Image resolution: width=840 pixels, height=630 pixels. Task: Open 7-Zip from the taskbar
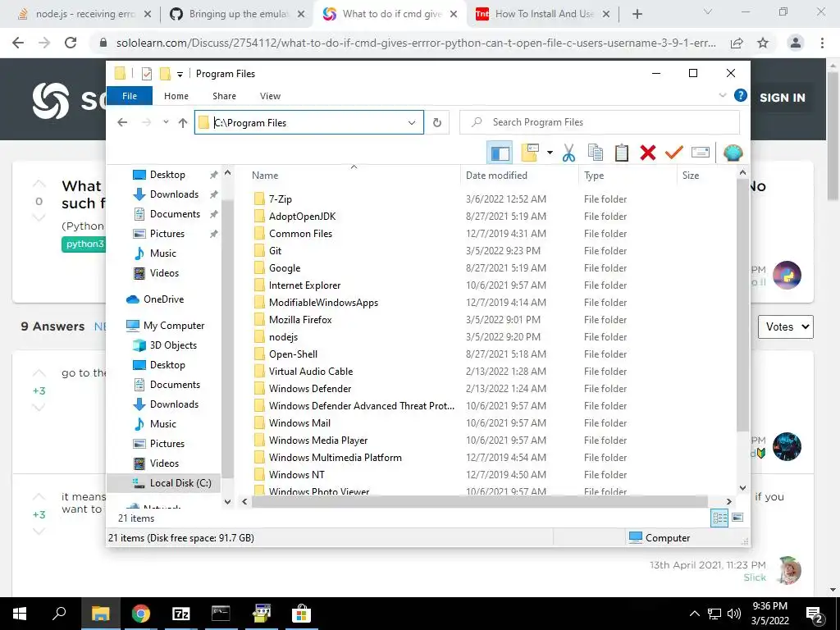[180, 614]
